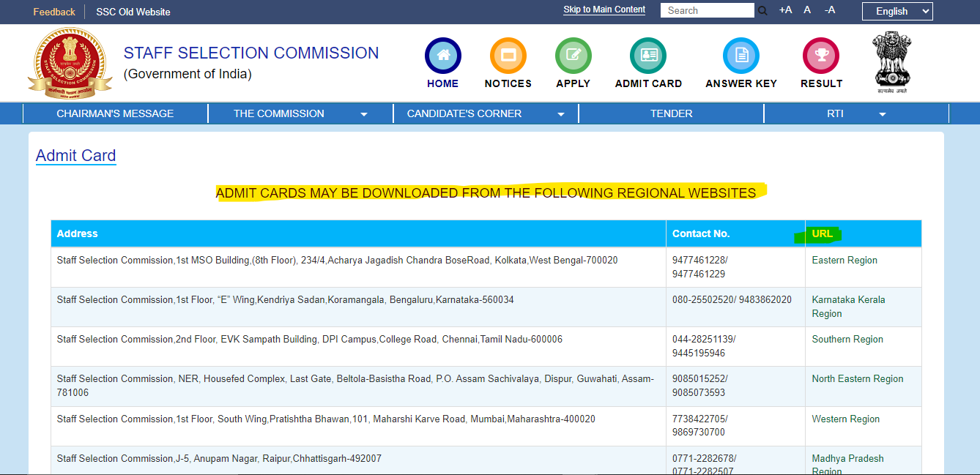The width and height of the screenshot is (980, 475).
Task: Open the North Eastern Region link
Action: (858, 378)
